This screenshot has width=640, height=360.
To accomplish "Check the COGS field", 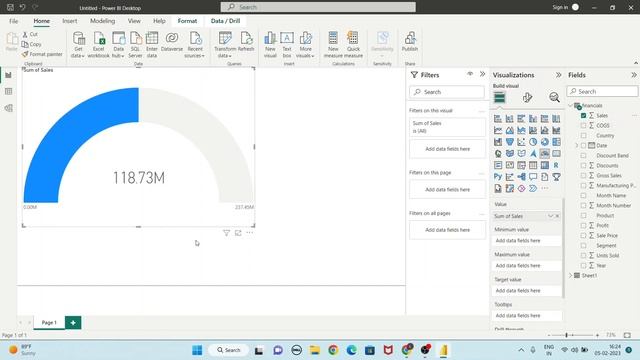I will tap(584, 125).
